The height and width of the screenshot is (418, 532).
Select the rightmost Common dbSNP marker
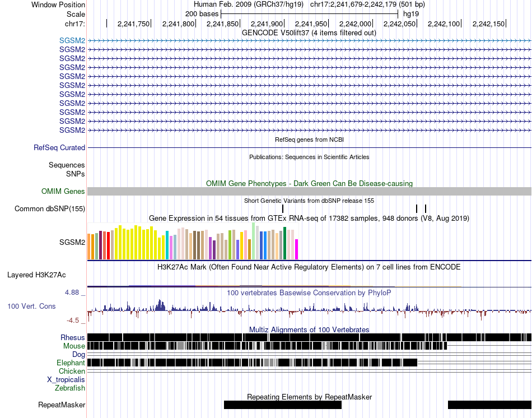[x=426, y=209]
